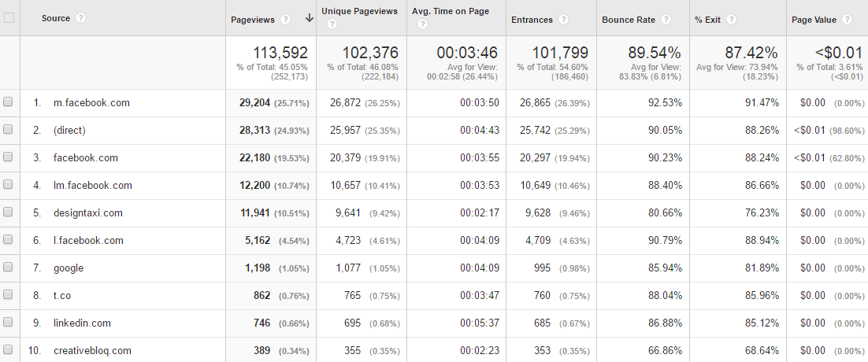Select the 91.47% exit rate cell
The height and width of the screenshot is (362, 868).
click(762, 103)
